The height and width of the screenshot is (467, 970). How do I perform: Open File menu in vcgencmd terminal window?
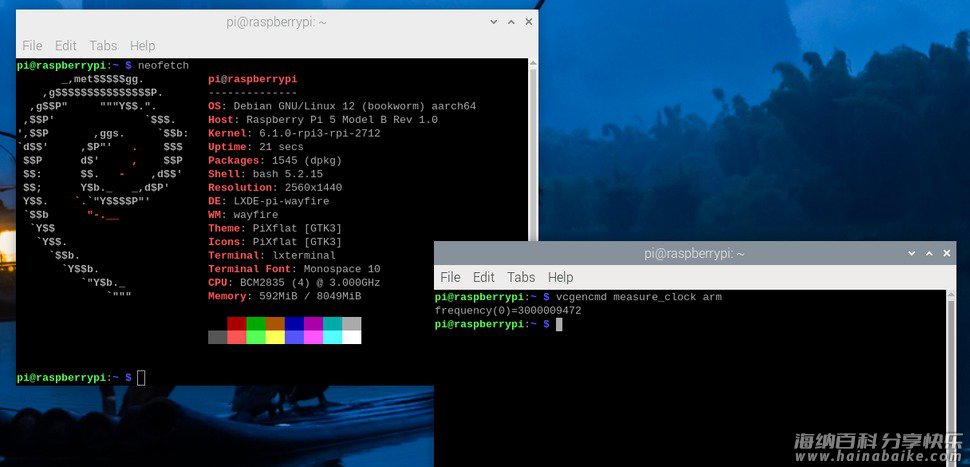tap(450, 277)
